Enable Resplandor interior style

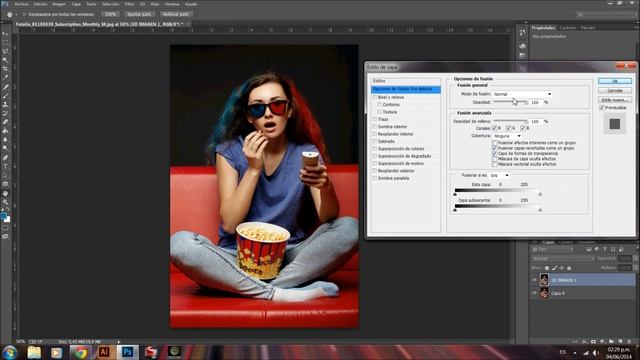click(375, 134)
